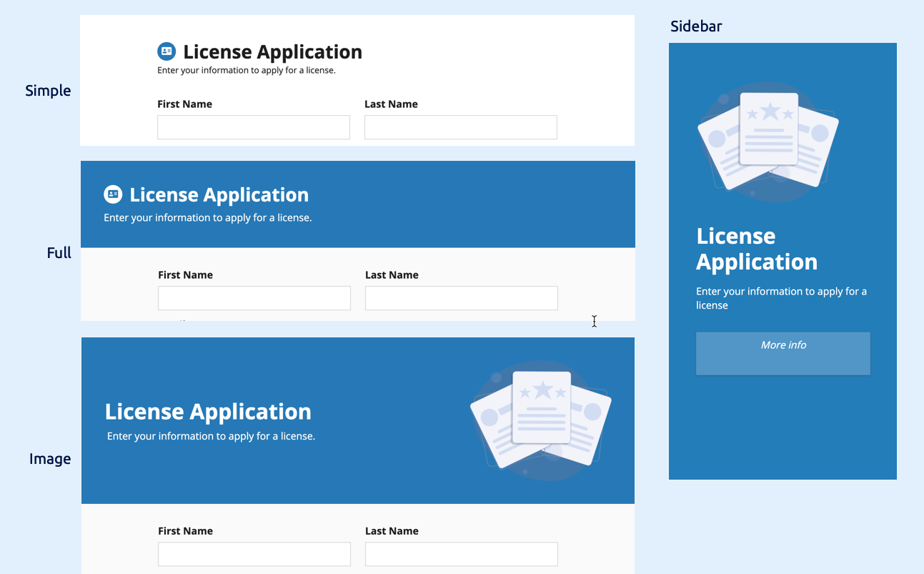
Task: Click First Name input in Full layout
Action: click(x=254, y=298)
